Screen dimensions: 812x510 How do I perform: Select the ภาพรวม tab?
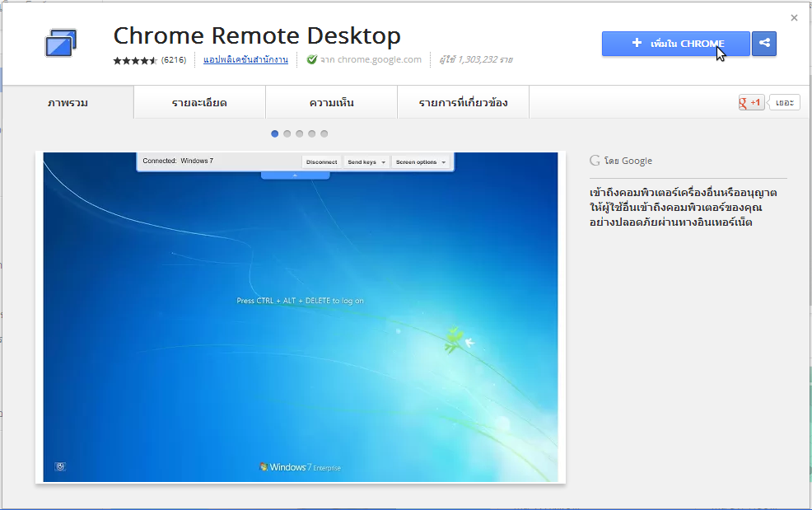coord(68,103)
